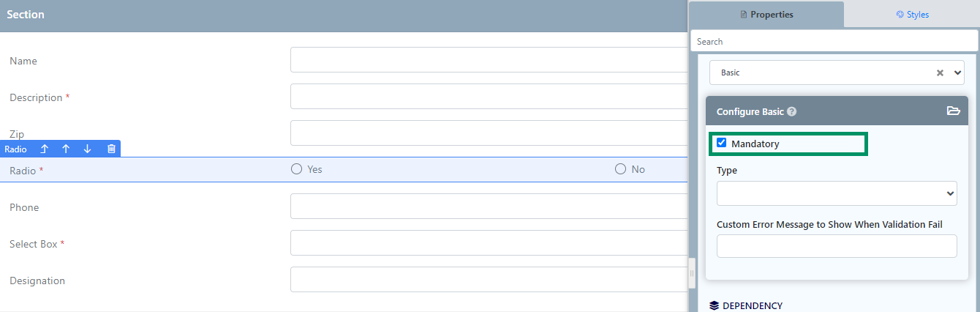The width and height of the screenshot is (980, 312).
Task: Click the select-parent icon in Radio toolbar
Action: point(44,149)
